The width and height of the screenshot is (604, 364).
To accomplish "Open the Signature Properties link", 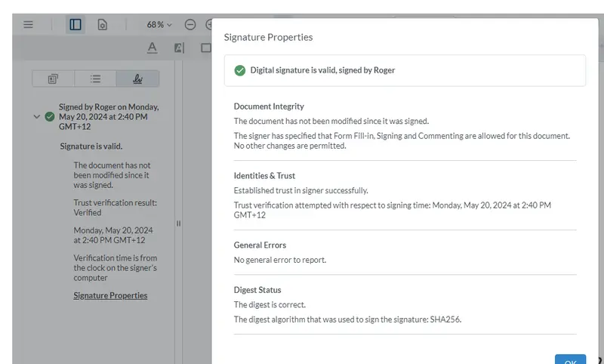I will point(110,295).
